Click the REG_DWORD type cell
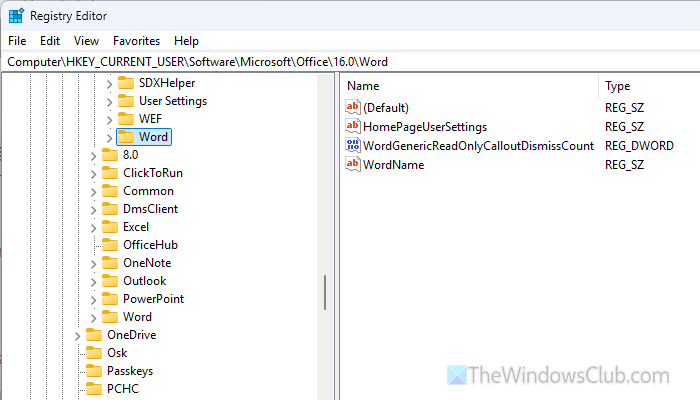This screenshot has width=700, height=400. (x=639, y=146)
